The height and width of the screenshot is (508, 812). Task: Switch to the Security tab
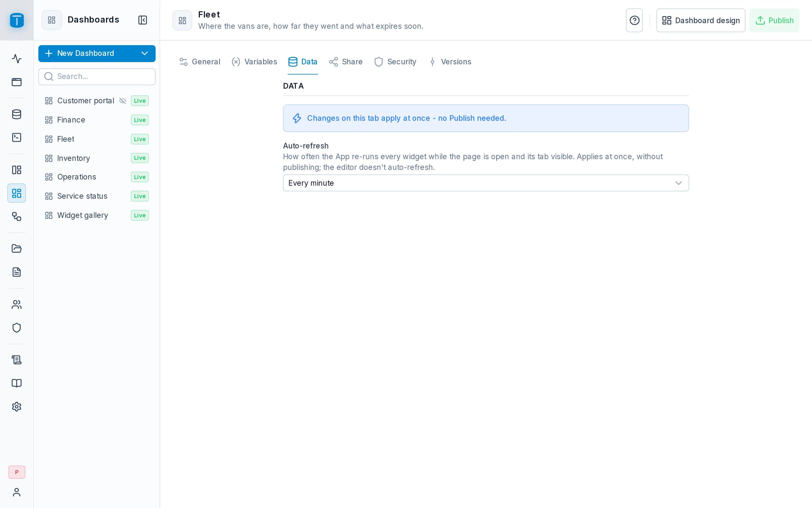click(395, 62)
